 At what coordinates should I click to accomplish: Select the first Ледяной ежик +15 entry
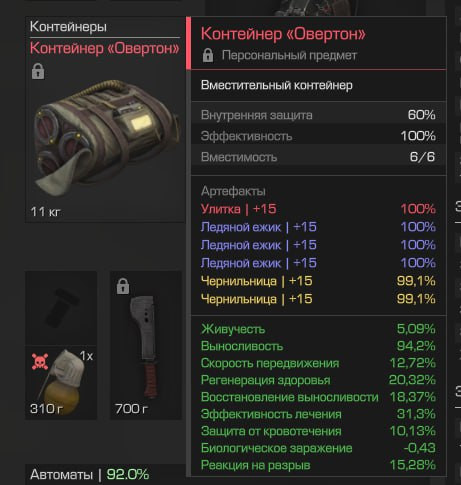tap(318, 227)
